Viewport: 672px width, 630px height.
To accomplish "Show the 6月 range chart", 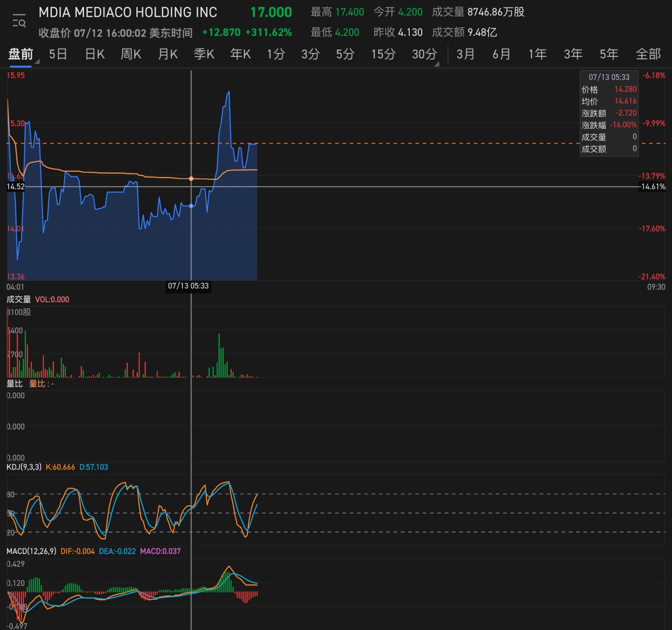I will [x=501, y=54].
